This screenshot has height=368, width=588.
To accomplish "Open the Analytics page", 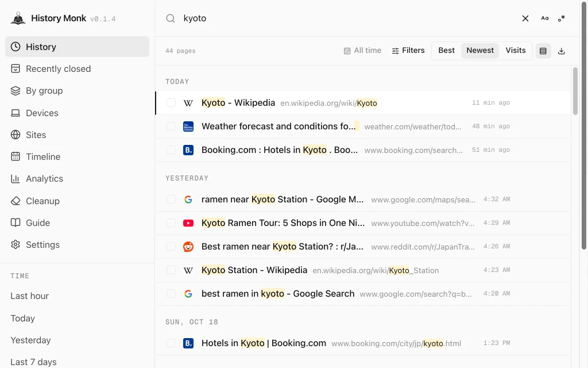I will (x=78, y=179).
